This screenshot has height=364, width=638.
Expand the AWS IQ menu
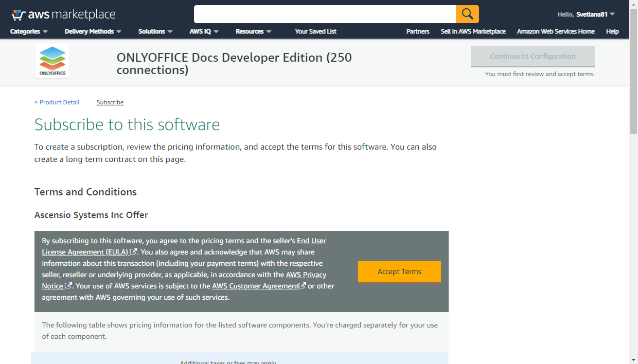click(x=204, y=31)
